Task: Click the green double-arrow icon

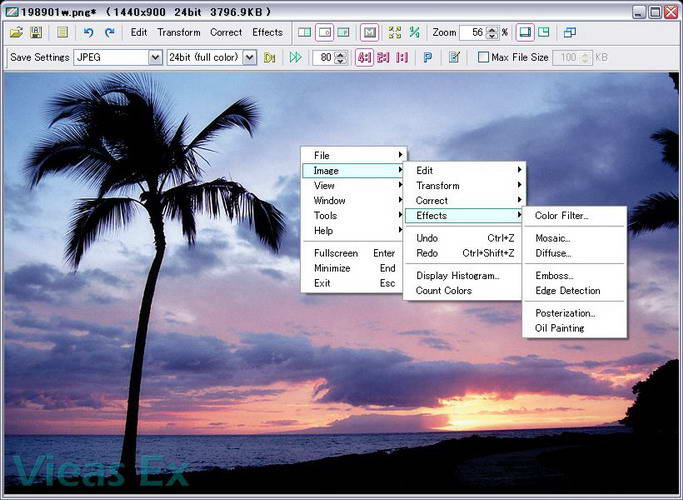Action: point(295,58)
